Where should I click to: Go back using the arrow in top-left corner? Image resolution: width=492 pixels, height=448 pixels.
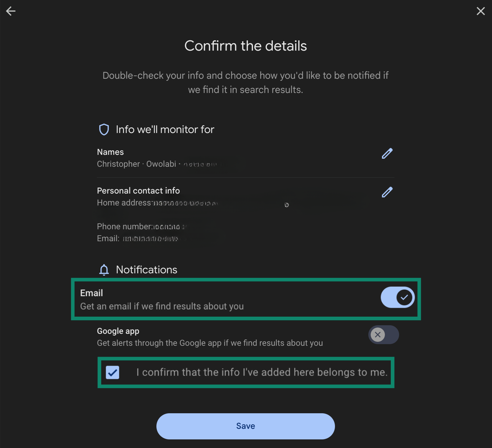point(11,11)
